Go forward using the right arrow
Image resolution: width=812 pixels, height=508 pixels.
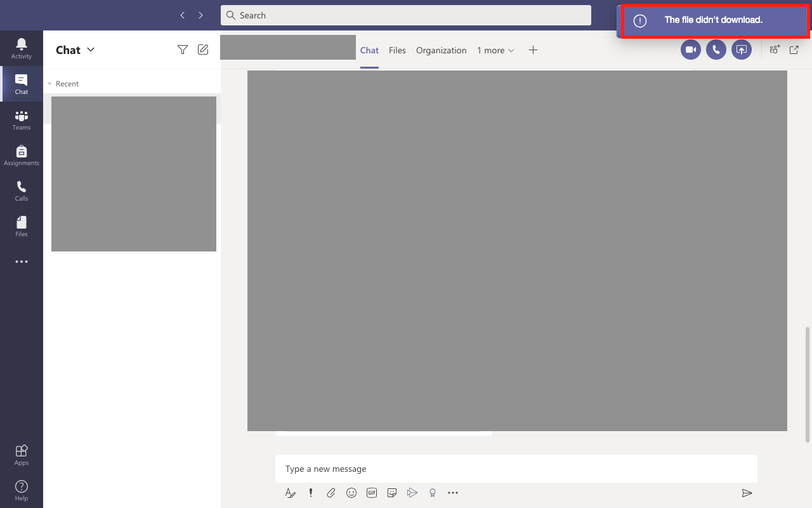pos(200,15)
